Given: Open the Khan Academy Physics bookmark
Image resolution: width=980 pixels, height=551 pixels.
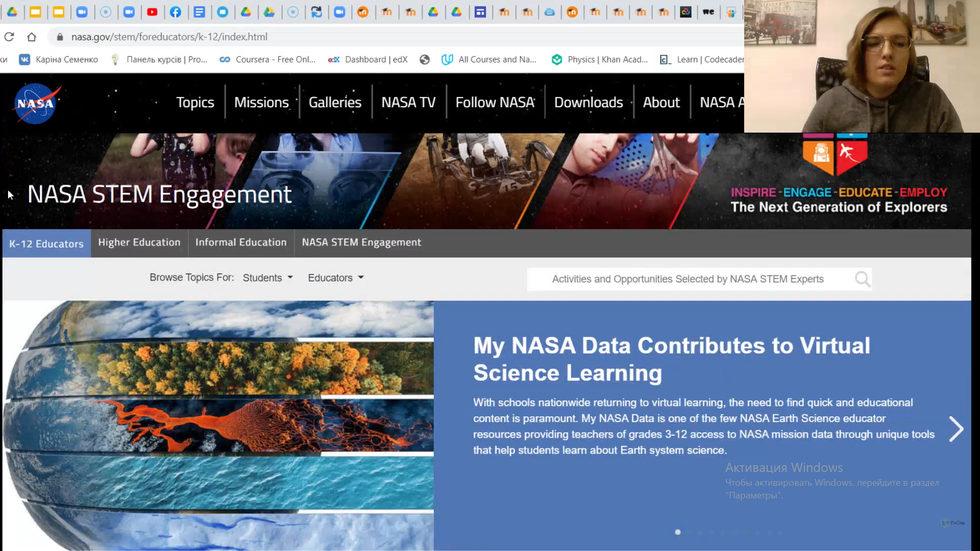Looking at the screenshot, I should [599, 59].
